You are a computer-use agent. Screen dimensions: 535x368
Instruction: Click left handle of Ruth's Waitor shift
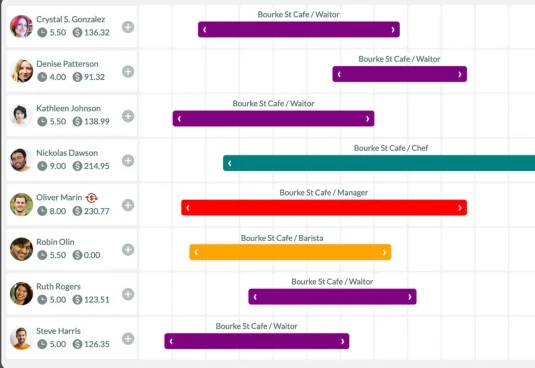tap(255, 297)
